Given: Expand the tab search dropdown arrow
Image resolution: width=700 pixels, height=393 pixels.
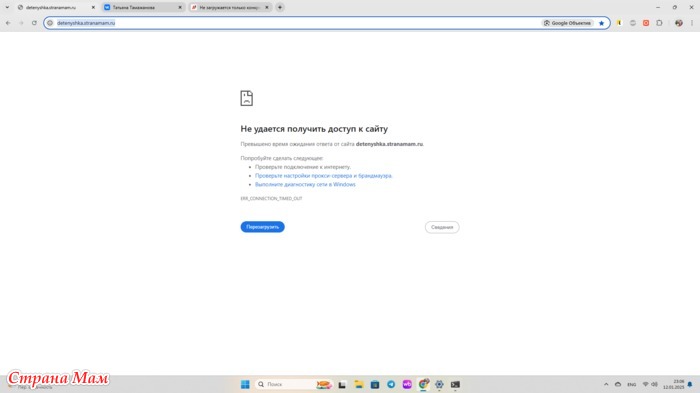Looking at the screenshot, I should (x=7, y=8).
